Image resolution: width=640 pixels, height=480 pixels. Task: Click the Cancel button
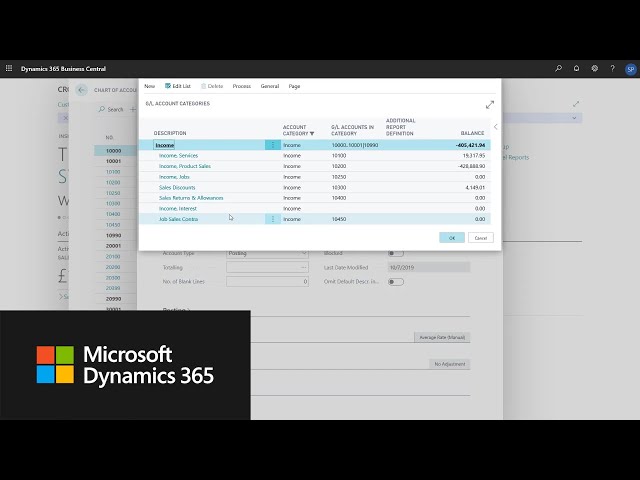[481, 238]
